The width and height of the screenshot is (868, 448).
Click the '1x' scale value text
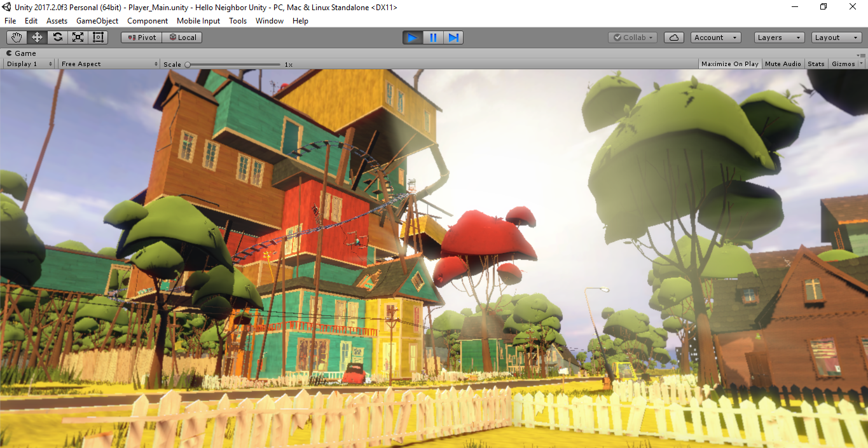point(288,64)
